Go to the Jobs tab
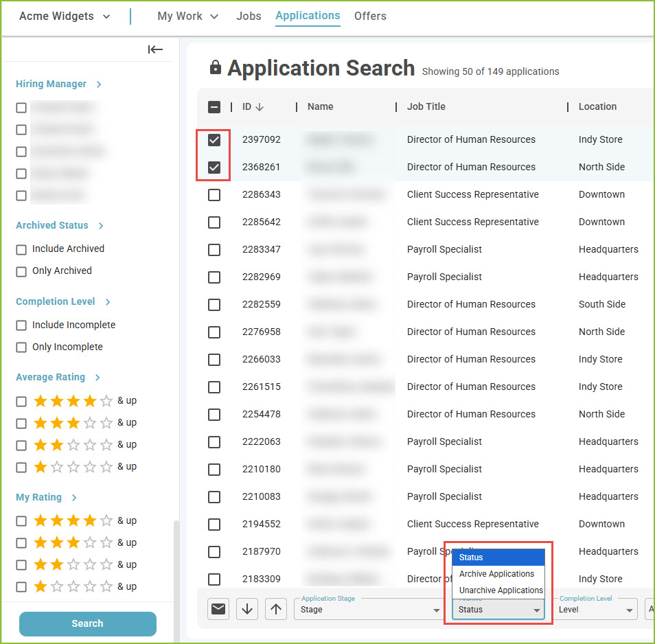The height and width of the screenshot is (644, 655). 249,16
